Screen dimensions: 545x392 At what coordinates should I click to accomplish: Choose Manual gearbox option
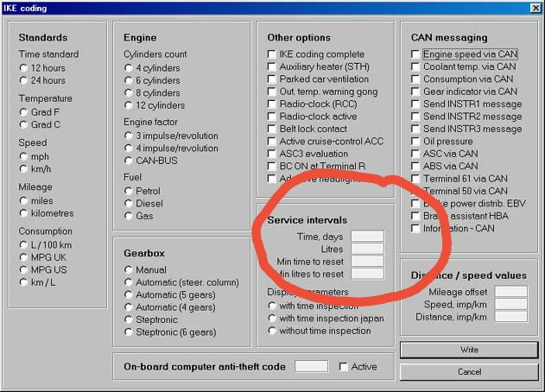[129, 269]
